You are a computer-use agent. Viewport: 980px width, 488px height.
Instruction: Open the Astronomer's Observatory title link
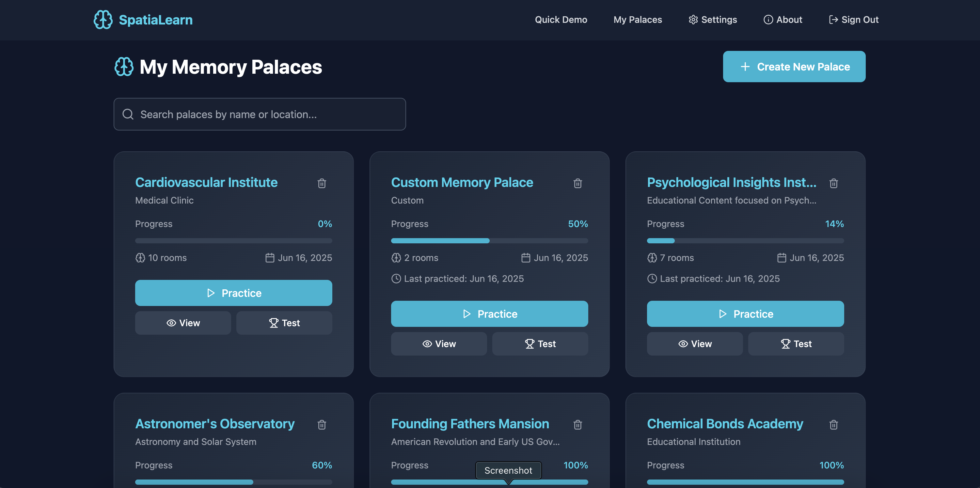[214, 424]
